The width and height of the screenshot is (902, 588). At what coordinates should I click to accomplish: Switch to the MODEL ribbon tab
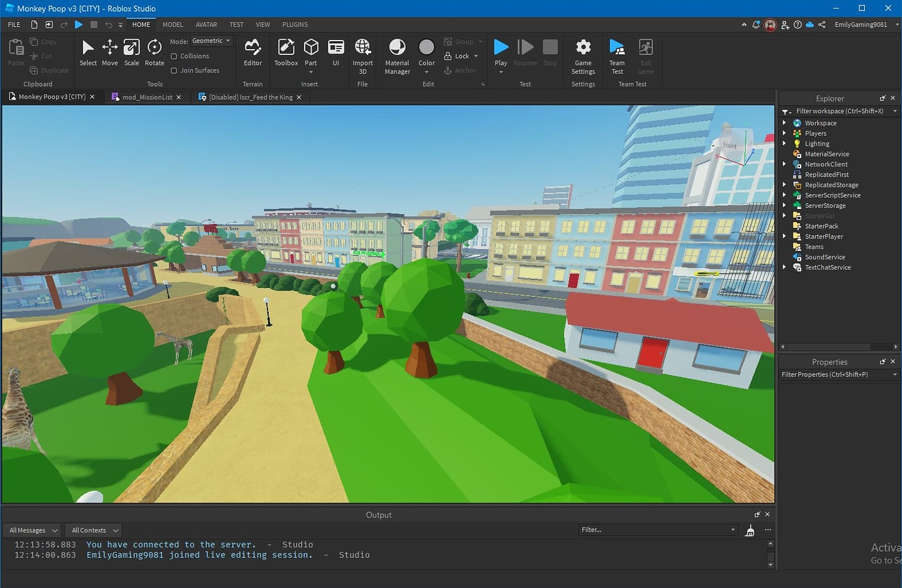(172, 24)
